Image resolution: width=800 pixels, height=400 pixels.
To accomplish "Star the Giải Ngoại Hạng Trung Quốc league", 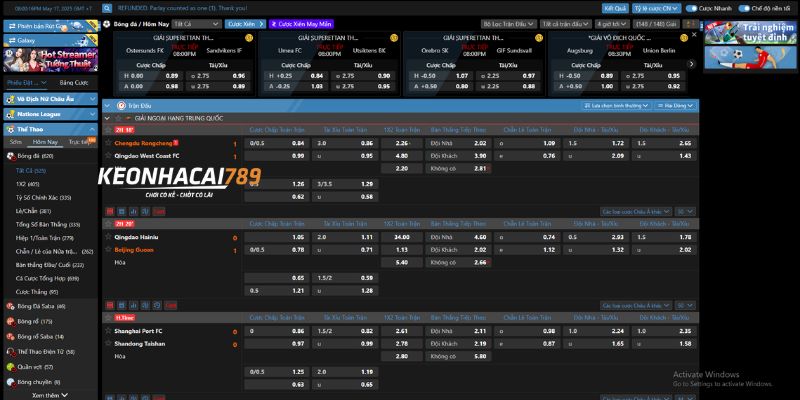I will coord(118,118).
